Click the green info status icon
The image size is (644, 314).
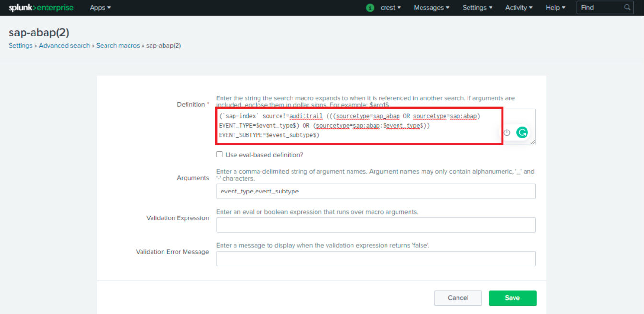pos(370,8)
